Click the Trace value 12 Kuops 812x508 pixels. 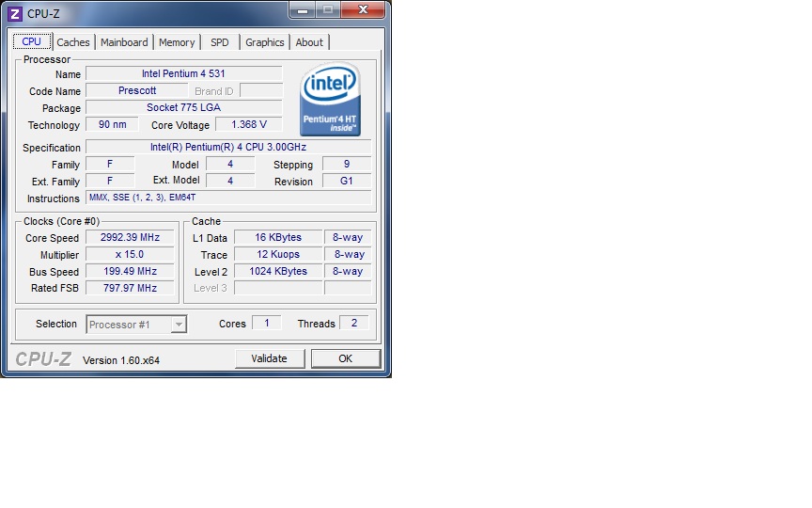(x=278, y=255)
